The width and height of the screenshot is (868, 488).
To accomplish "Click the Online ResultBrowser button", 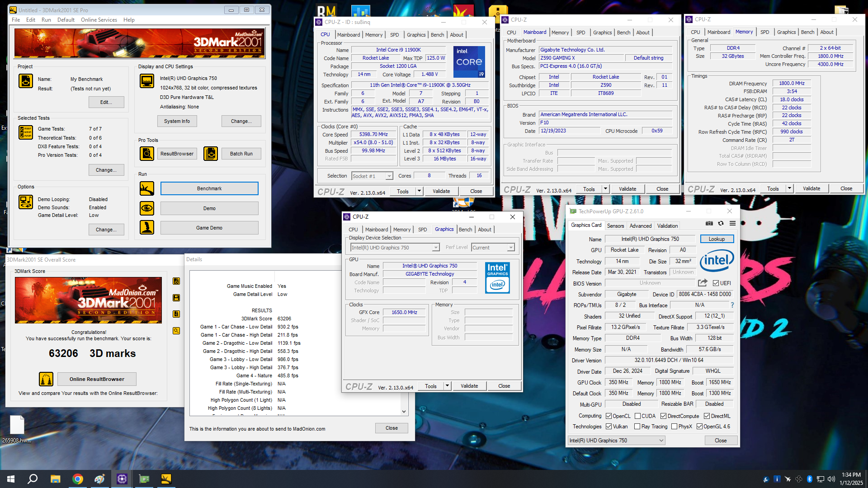I will click(97, 379).
